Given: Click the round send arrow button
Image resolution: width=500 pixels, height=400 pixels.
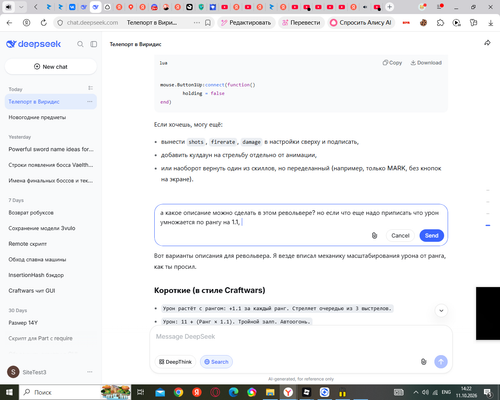Looking at the screenshot, I should (441, 362).
